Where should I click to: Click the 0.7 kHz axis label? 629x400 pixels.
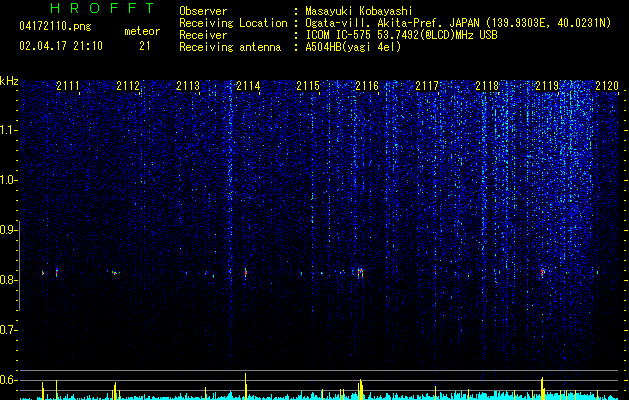(x=9, y=330)
